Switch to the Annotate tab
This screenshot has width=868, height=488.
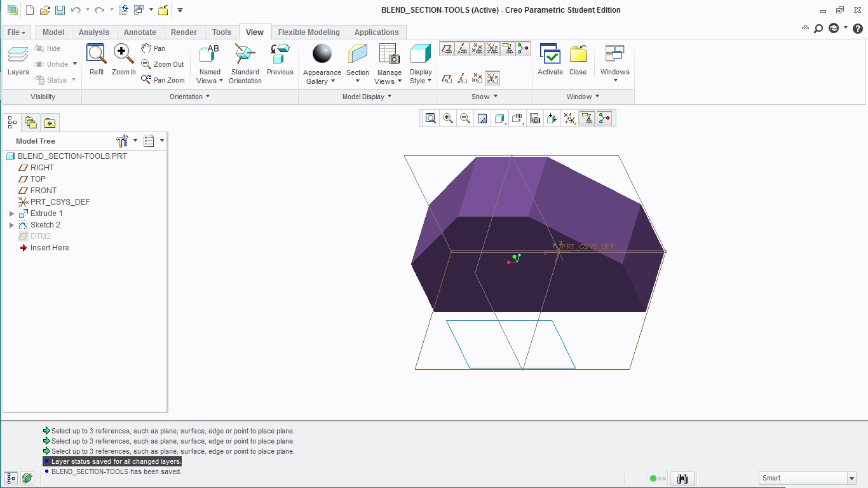click(140, 32)
